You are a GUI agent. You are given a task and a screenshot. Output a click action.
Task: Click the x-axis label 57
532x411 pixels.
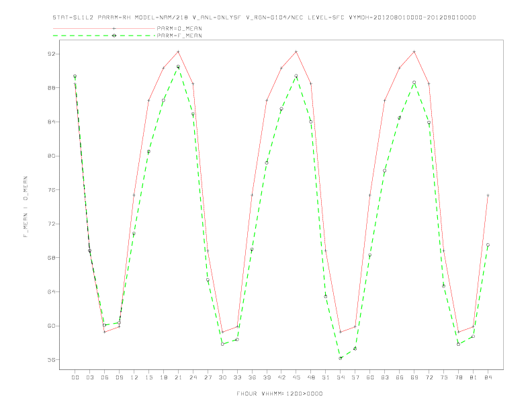pyautogui.click(x=355, y=377)
